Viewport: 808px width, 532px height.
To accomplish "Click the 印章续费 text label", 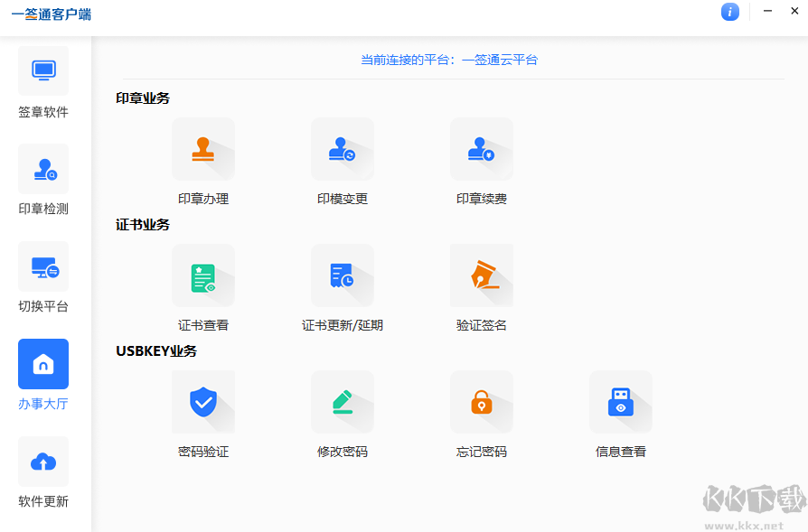I will click(x=482, y=199).
